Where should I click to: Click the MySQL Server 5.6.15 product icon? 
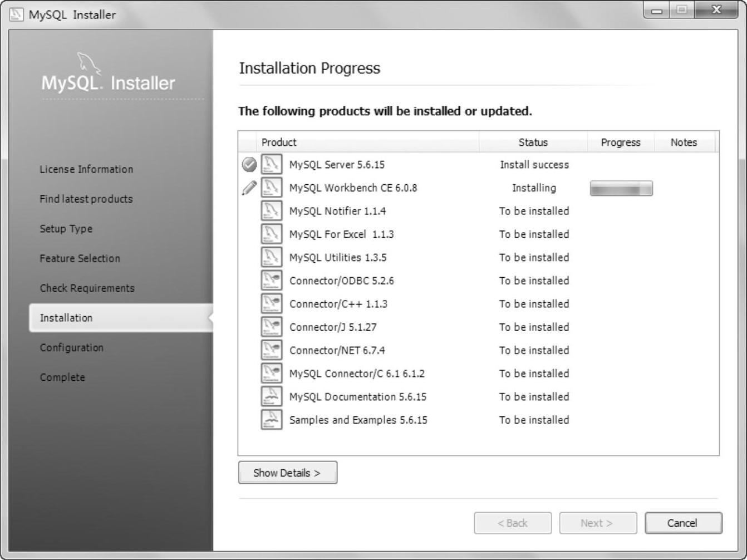[x=271, y=164]
